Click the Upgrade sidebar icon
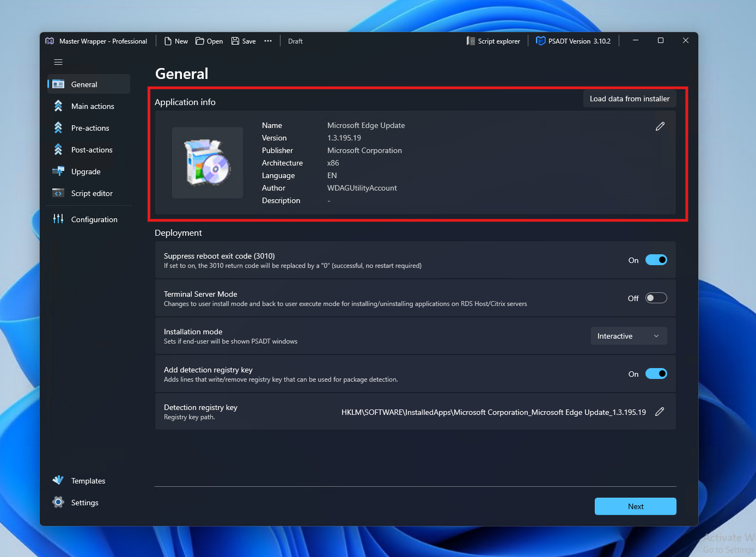This screenshot has height=557, width=756. [58, 172]
